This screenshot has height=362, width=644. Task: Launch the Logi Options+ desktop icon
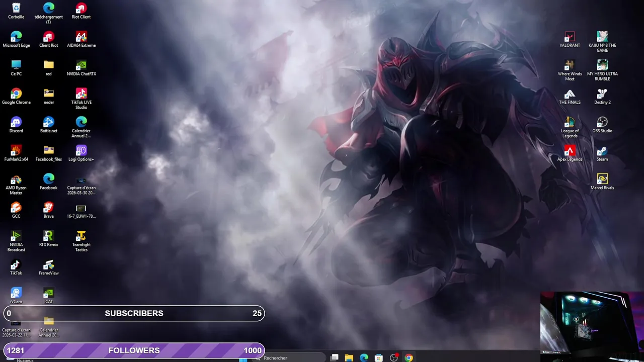[81, 150]
